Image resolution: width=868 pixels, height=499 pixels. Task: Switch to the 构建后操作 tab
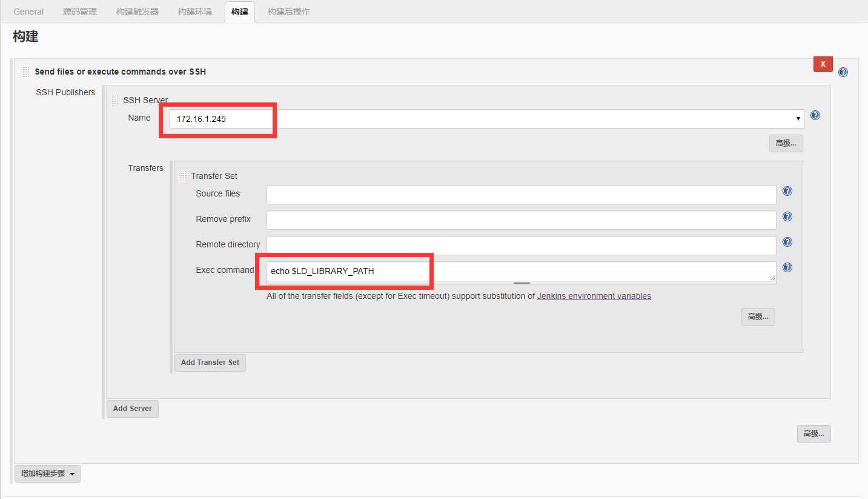(x=289, y=12)
